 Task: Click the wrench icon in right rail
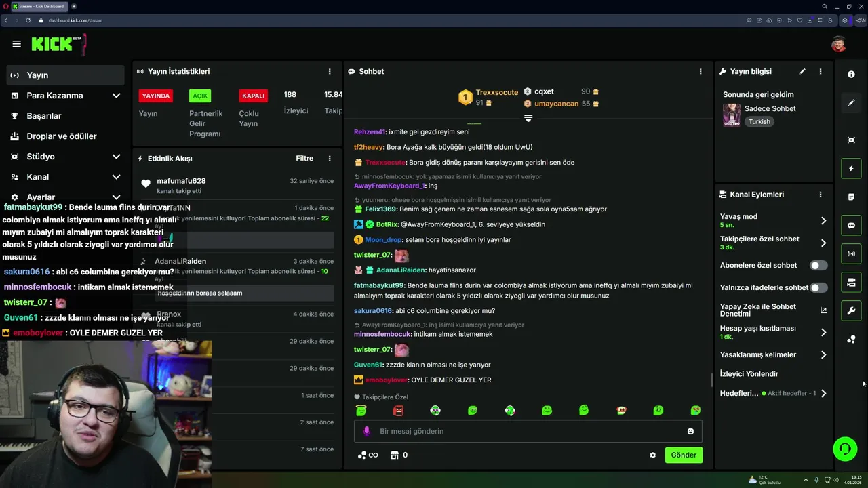(x=851, y=311)
